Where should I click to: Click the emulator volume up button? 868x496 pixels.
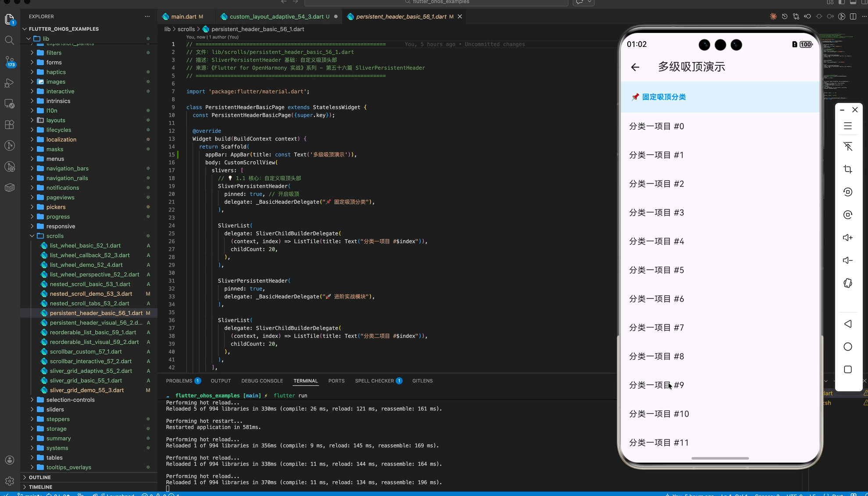[847, 237]
